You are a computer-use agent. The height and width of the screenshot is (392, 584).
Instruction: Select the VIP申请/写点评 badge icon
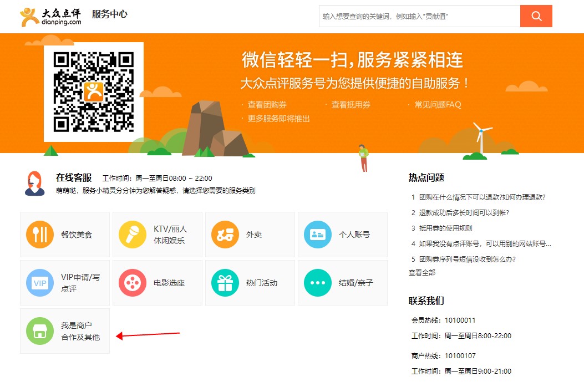point(40,283)
